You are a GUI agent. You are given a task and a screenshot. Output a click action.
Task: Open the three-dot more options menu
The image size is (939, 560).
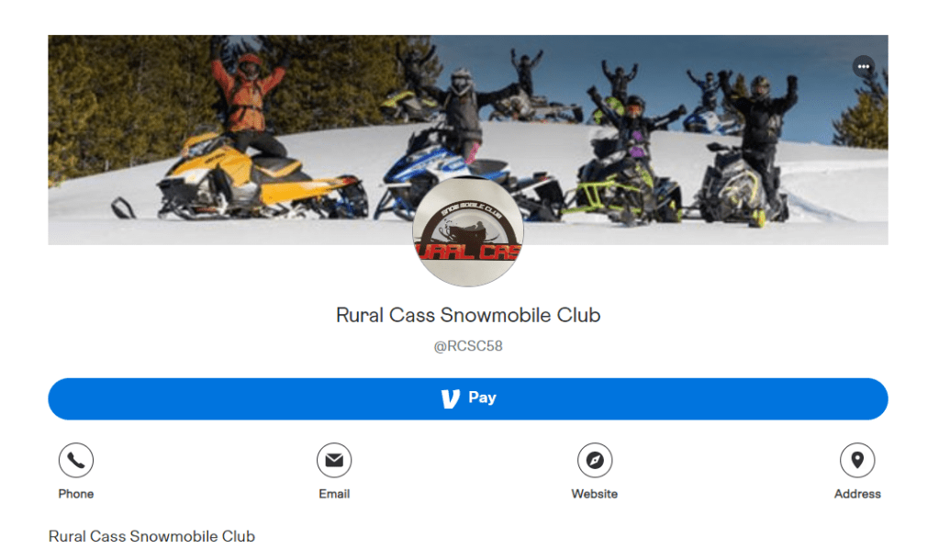pyautogui.click(x=863, y=66)
